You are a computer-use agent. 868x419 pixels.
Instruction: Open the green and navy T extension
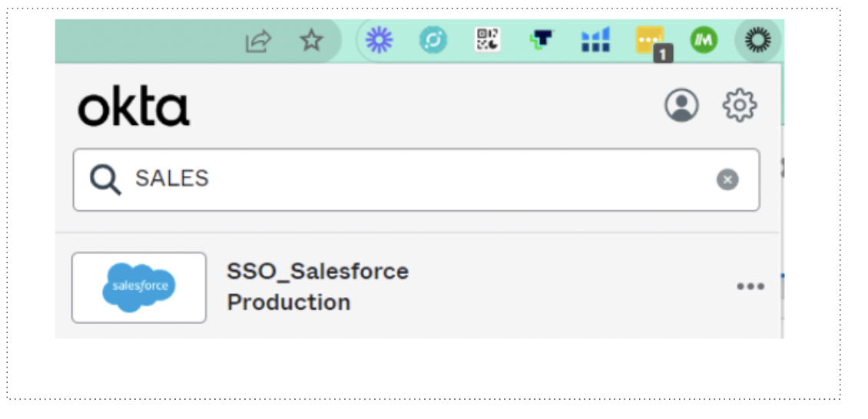[542, 40]
